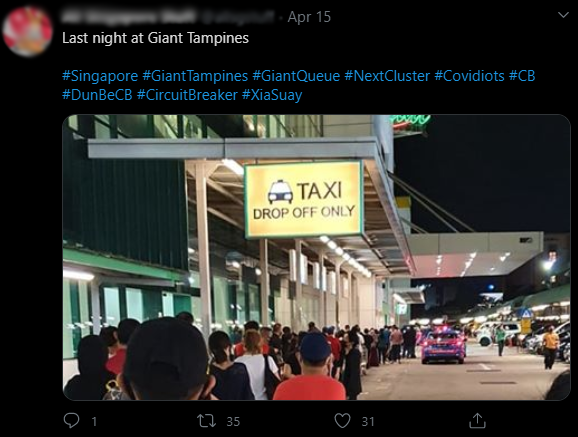This screenshot has height=437, width=578.
Task: Visit the #Covidiots hashtag
Action: tap(469, 76)
